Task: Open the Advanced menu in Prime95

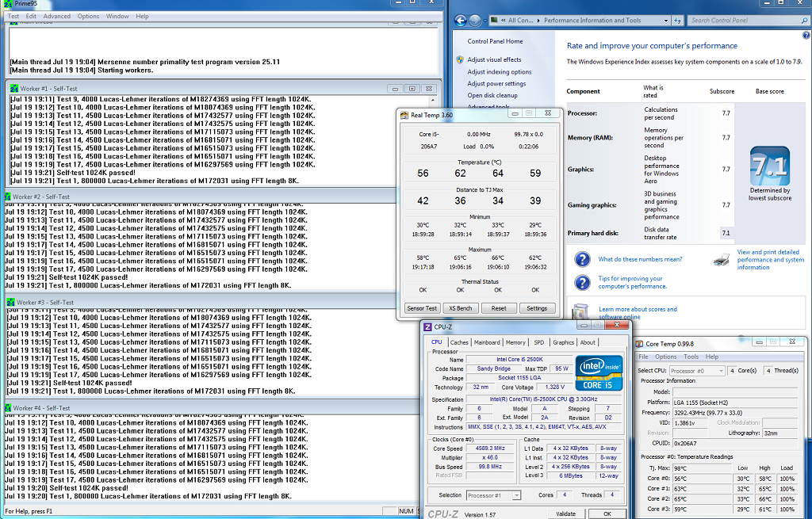Action: pyautogui.click(x=56, y=16)
